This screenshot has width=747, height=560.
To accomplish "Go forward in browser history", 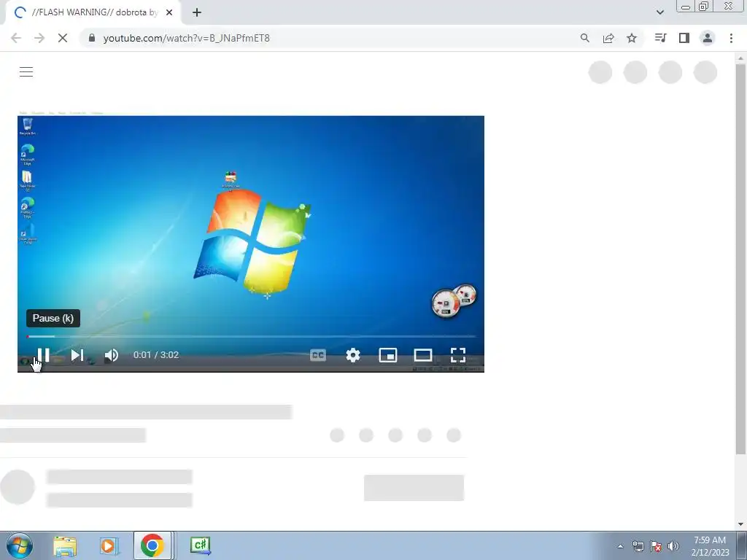I will click(39, 38).
